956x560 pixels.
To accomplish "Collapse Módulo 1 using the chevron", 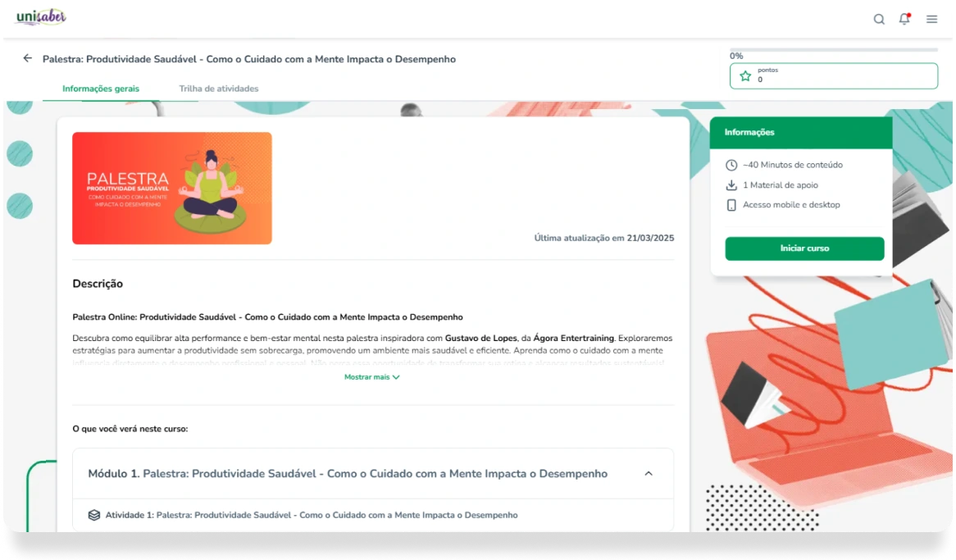I will point(648,474).
